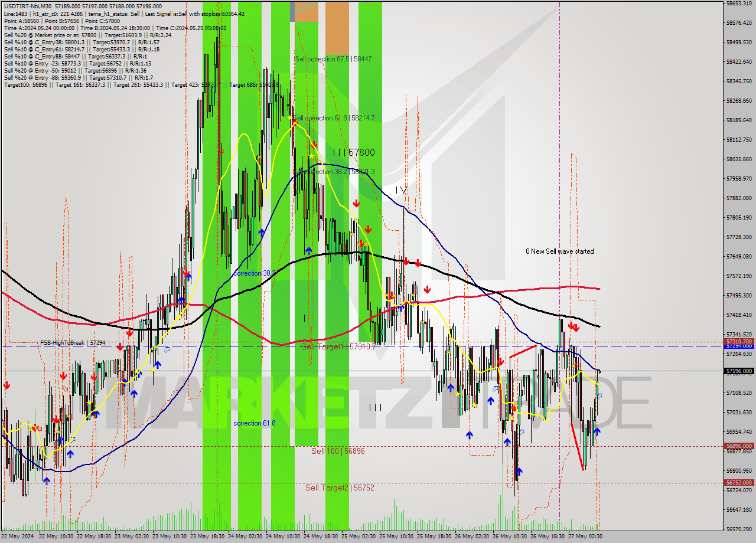Select the 'Sell %10 @ Entry -23: 58773.3' line

pos(78,63)
